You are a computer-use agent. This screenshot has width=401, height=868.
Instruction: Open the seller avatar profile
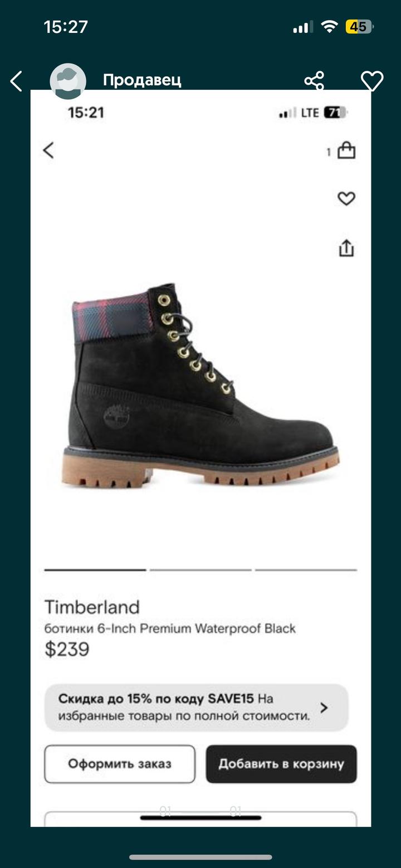(68, 81)
